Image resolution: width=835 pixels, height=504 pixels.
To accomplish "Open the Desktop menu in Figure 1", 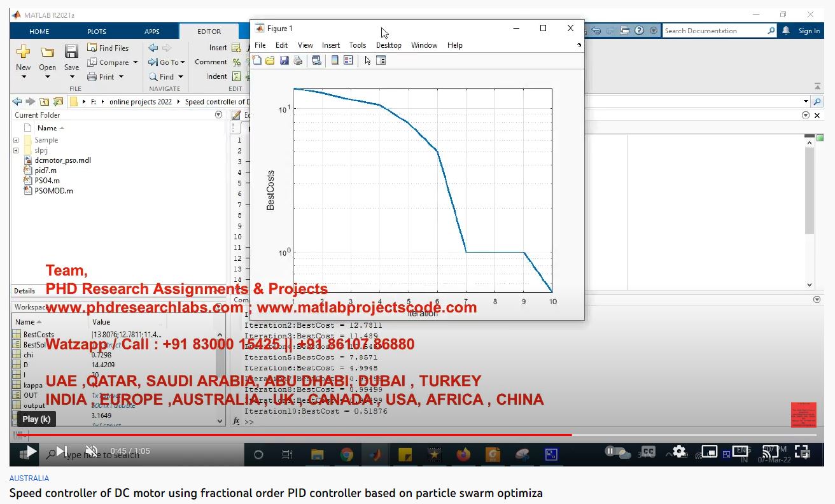I will point(389,45).
